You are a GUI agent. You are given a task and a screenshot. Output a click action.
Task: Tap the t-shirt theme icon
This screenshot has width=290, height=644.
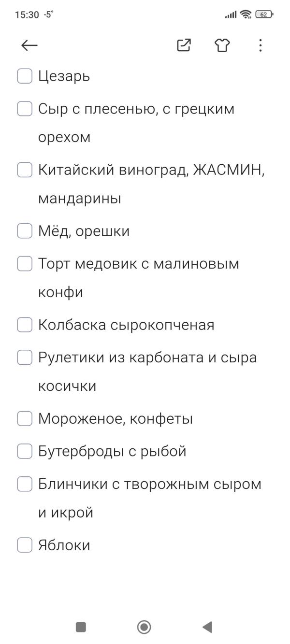pyautogui.click(x=222, y=45)
